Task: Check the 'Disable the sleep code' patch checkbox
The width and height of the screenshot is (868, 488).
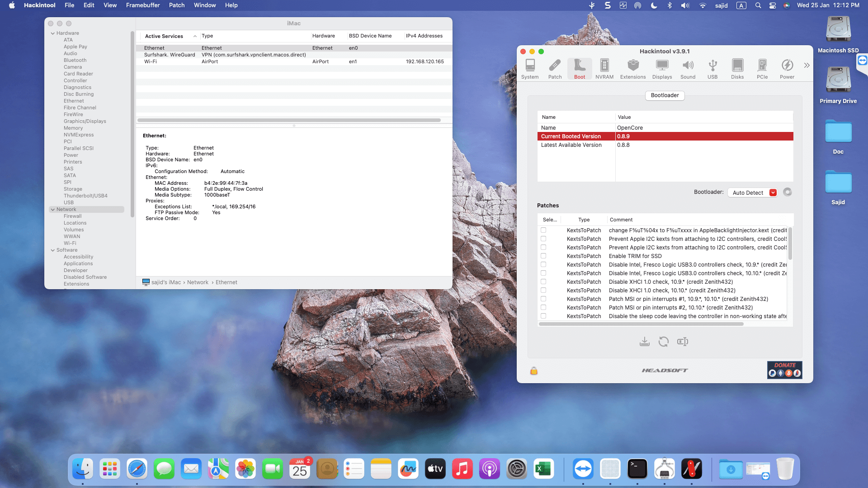Action: pos(543,316)
